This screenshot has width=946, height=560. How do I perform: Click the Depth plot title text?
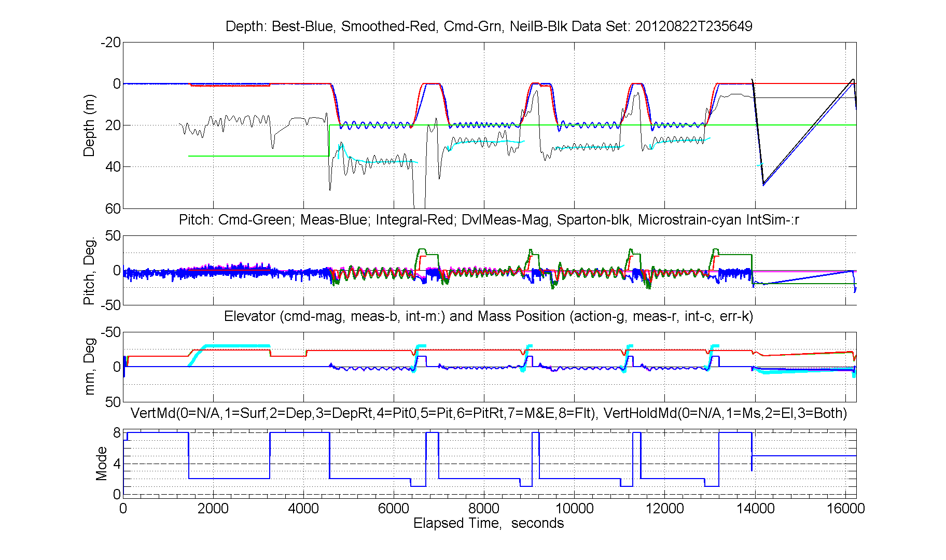pos(489,26)
